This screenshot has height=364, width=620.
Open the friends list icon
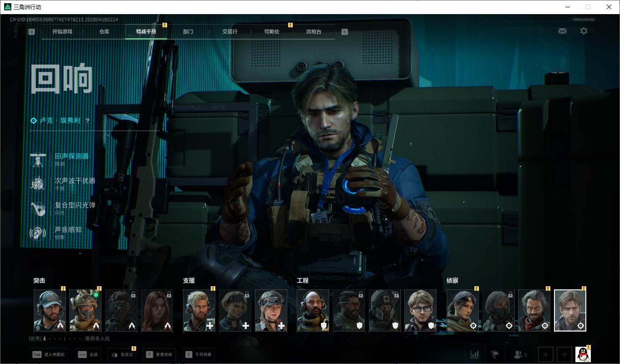(x=520, y=354)
